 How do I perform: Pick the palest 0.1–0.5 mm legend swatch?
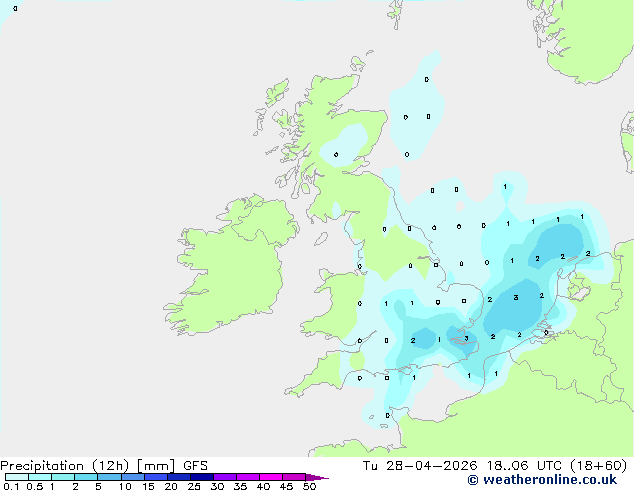tap(17, 477)
